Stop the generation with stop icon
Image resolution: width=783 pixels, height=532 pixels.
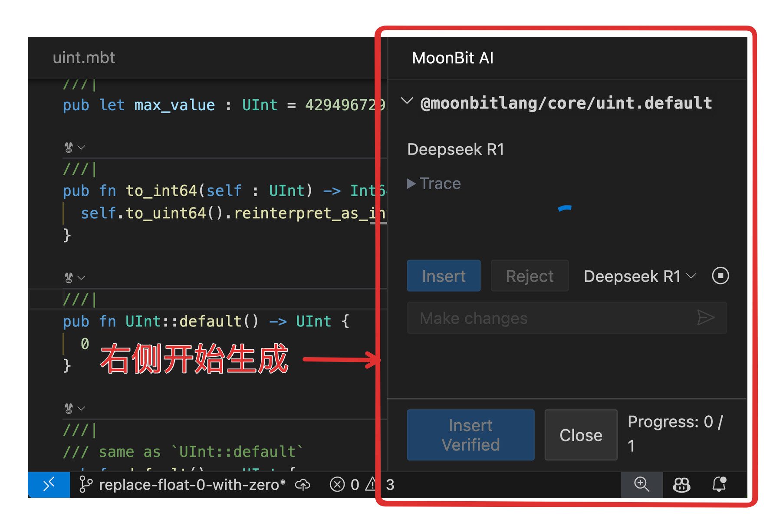coord(720,276)
